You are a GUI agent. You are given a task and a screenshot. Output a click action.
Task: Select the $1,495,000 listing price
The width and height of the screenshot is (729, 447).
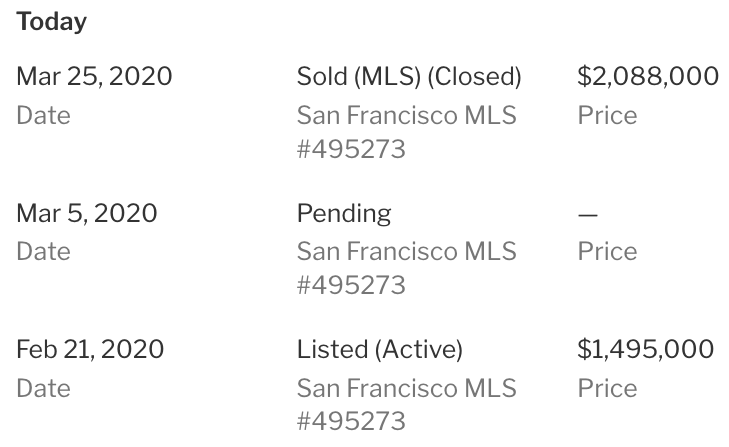tap(646, 349)
